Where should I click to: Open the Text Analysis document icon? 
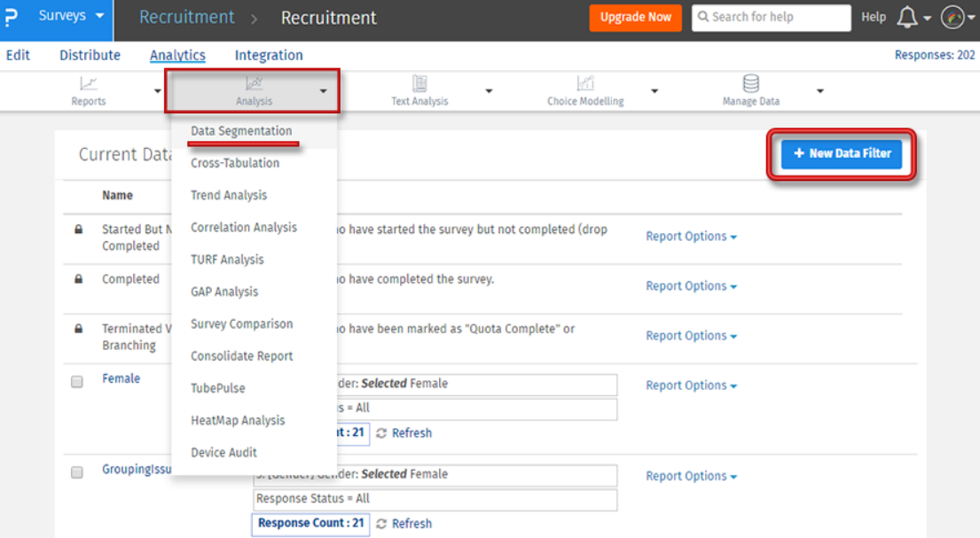pos(419,83)
